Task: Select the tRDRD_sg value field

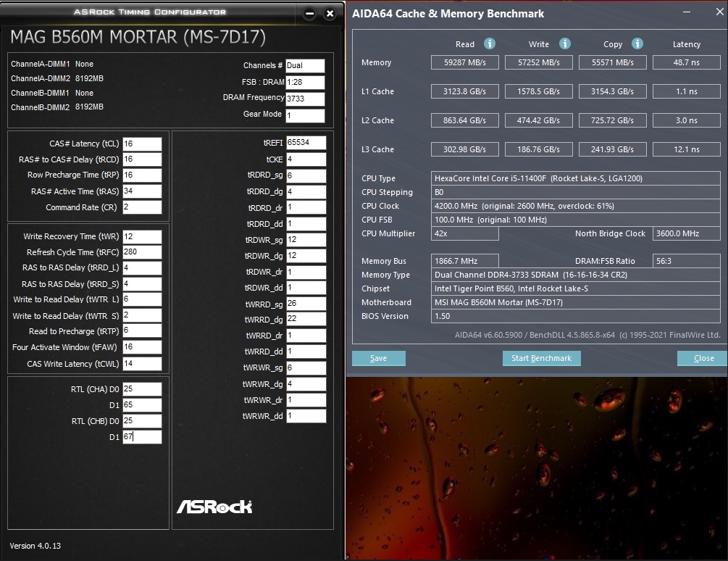Action: 306,175
